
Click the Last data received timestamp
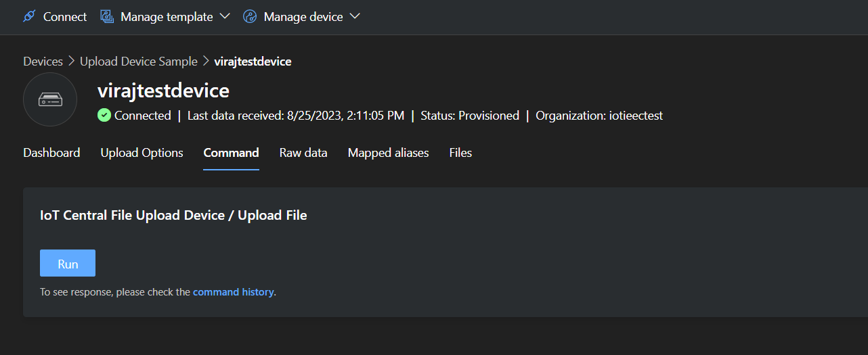pos(296,116)
